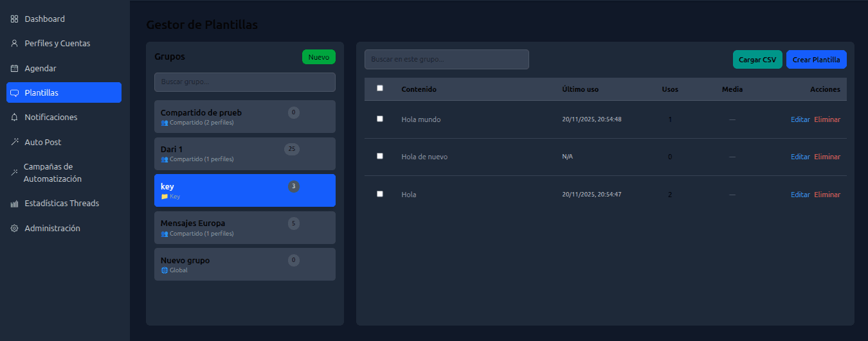Open the 'Dari 1' group
This screenshot has width=868, height=341.
click(x=244, y=153)
